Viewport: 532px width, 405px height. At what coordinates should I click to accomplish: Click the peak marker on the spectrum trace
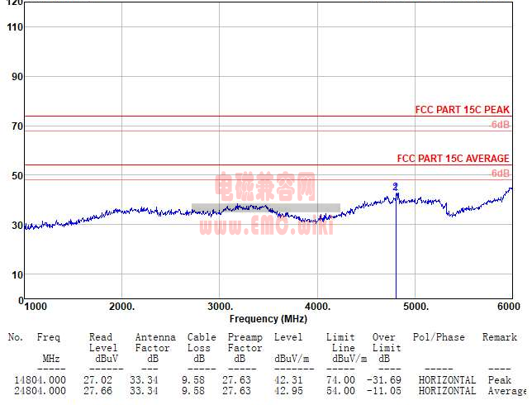point(396,188)
